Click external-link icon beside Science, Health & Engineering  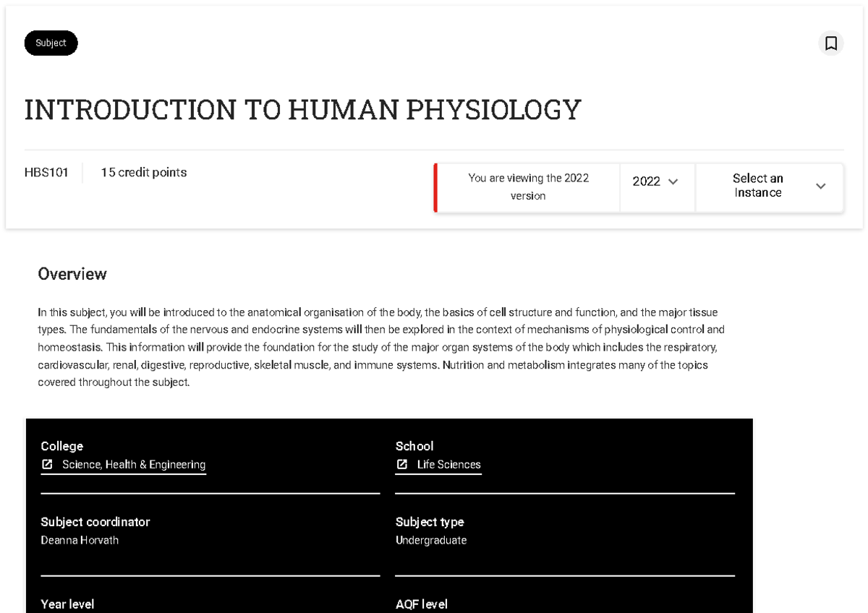tap(47, 465)
